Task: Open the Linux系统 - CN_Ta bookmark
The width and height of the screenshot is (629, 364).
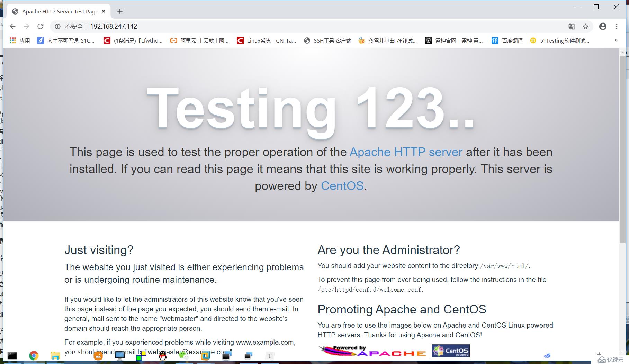Action: tap(266, 40)
